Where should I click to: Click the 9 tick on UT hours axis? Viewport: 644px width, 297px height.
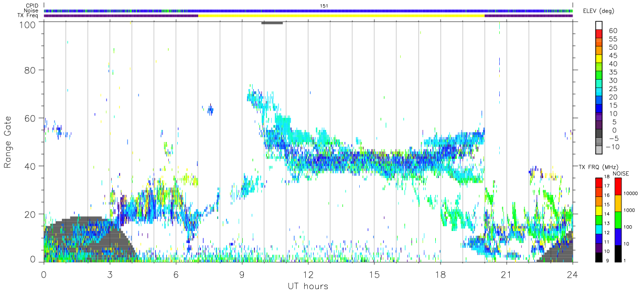[242, 274]
